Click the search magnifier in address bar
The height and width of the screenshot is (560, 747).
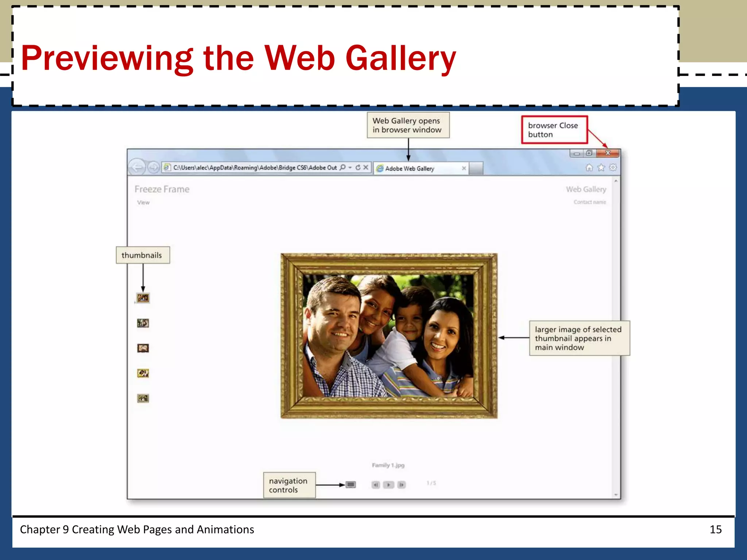[342, 167]
